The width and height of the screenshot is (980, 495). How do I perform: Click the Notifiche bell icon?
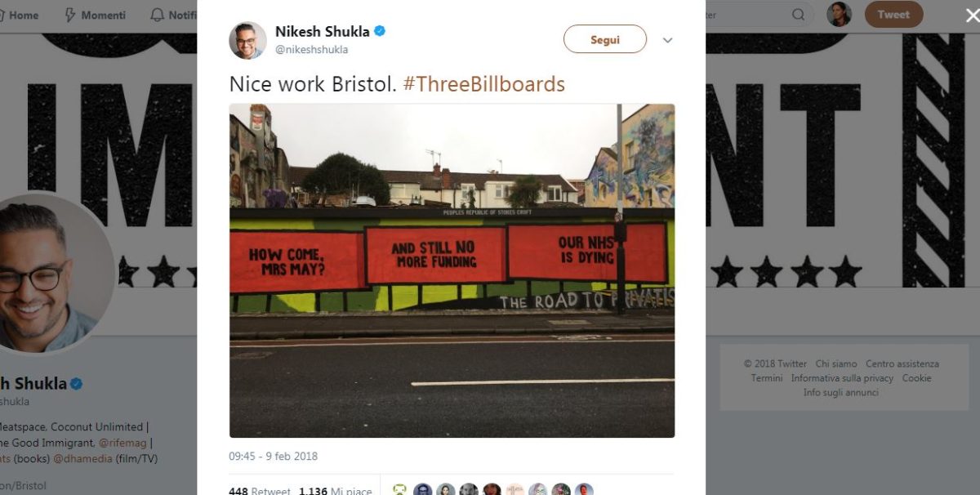[158, 15]
